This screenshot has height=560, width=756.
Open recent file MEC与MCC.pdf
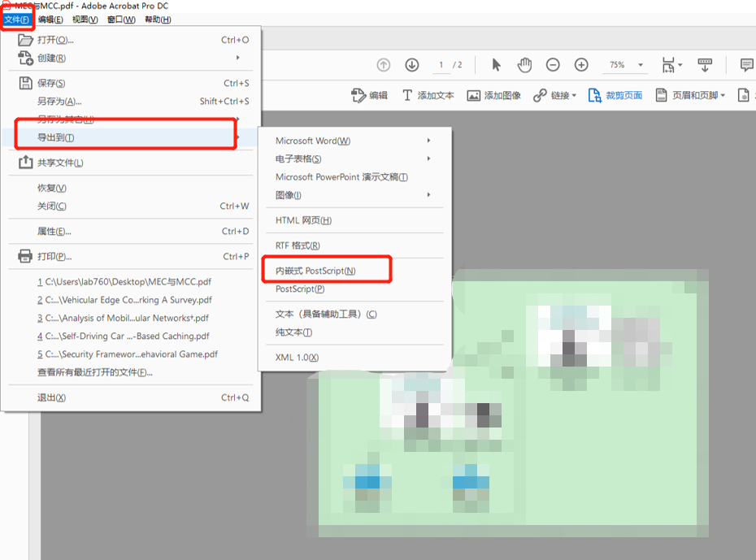click(131, 281)
